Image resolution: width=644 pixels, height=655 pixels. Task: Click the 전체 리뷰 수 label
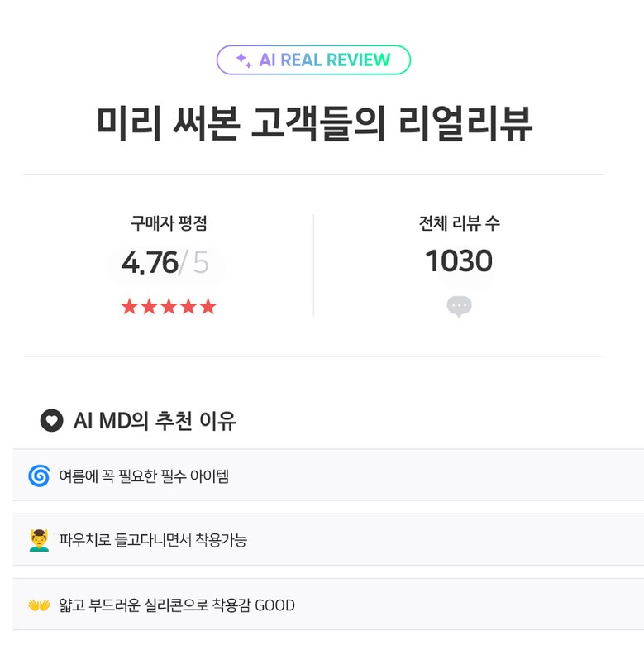(459, 223)
